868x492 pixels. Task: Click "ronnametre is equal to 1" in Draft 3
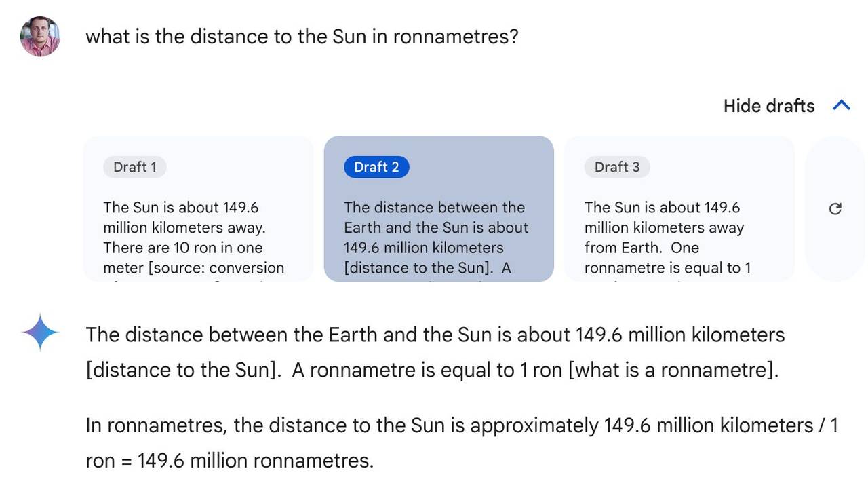point(668,268)
